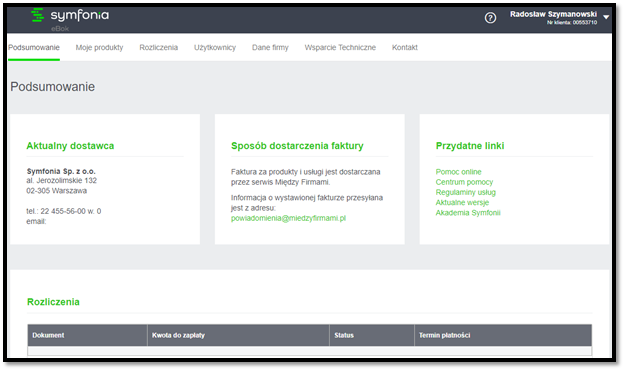Go to the Użytkownicy tab
Screen dimensions: 625x371
[215, 47]
